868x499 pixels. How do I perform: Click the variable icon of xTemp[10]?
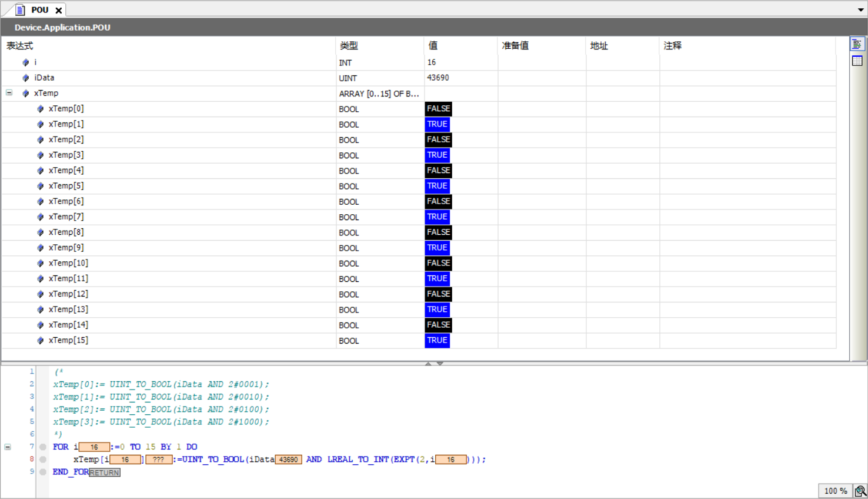[41, 263]
